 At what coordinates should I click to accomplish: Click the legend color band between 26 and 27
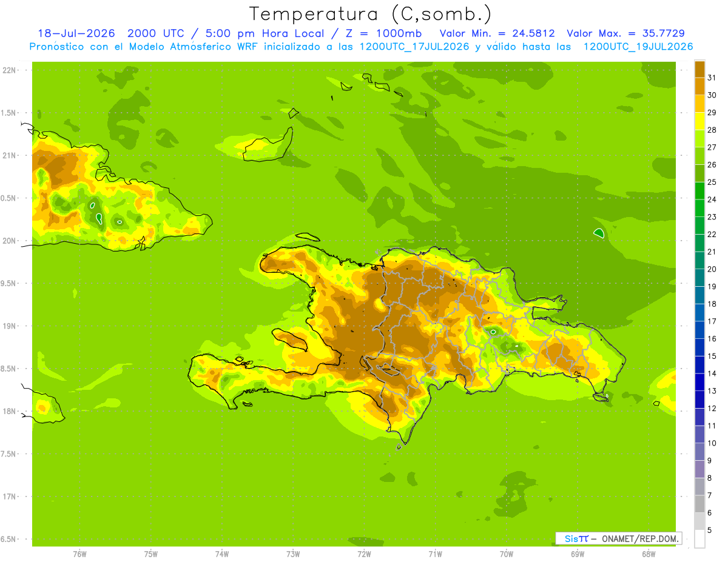[x=699, y=155]
